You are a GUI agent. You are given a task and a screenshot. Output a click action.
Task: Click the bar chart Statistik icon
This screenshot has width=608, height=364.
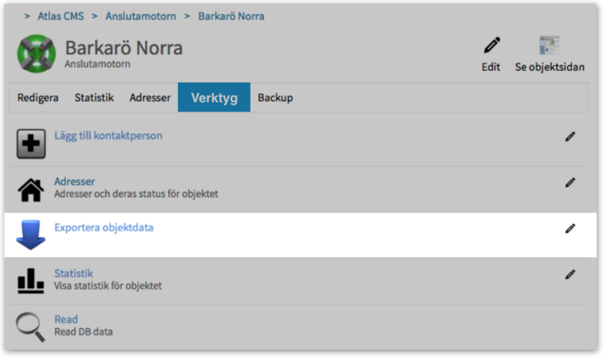click(32, 281)
